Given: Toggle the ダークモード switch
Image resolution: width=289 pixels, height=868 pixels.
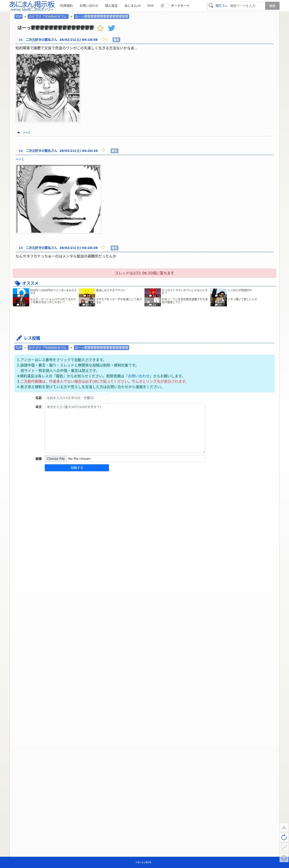Looking at the screenshot, I should point(164,6).
